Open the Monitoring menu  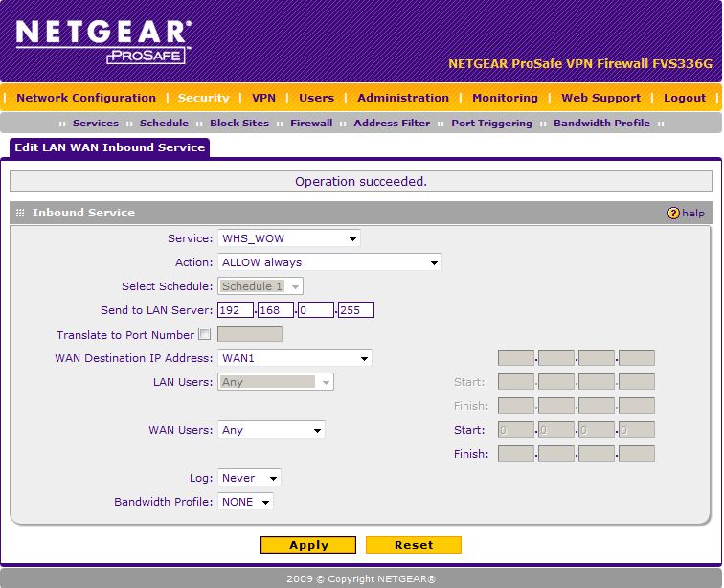point(505,98)
